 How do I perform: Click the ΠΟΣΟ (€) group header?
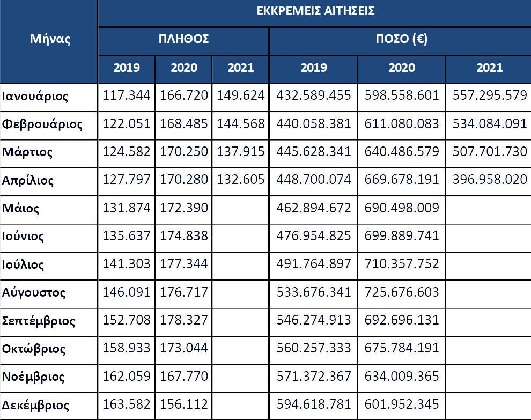click(401, 41)
